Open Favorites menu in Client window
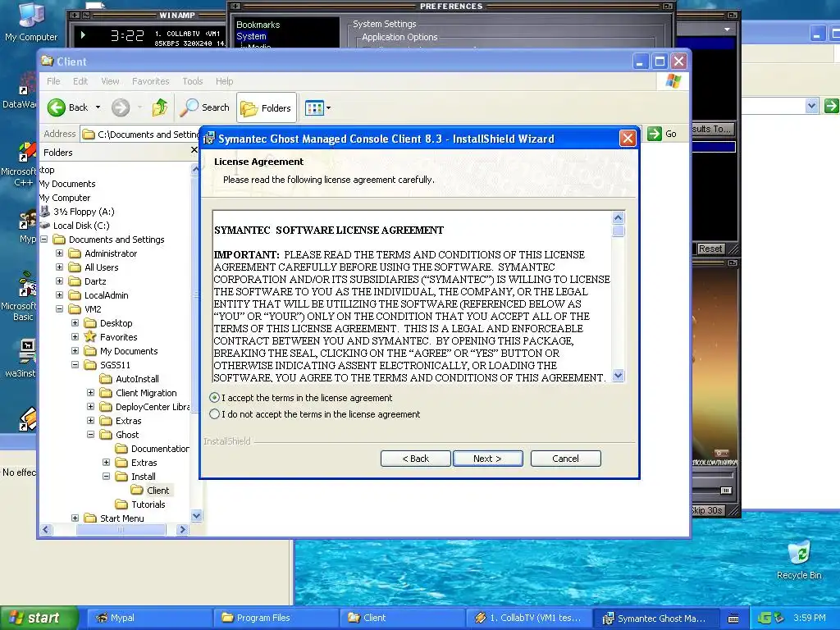840x630 pixels. pos(151,81)
